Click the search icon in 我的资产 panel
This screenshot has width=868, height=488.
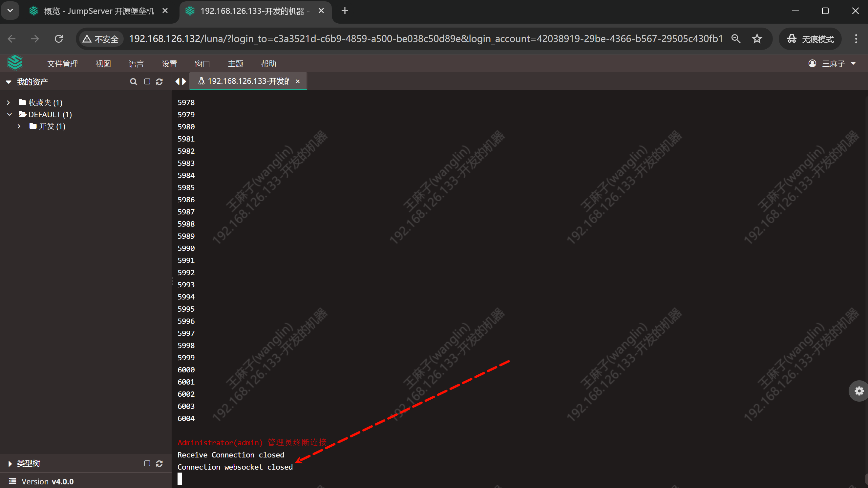pos(134,82)
